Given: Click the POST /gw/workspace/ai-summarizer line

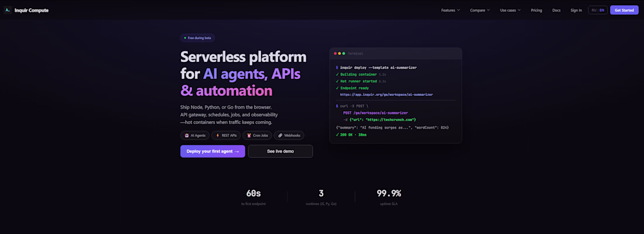Looking at the screenshot, I should (x=375, y=112).
